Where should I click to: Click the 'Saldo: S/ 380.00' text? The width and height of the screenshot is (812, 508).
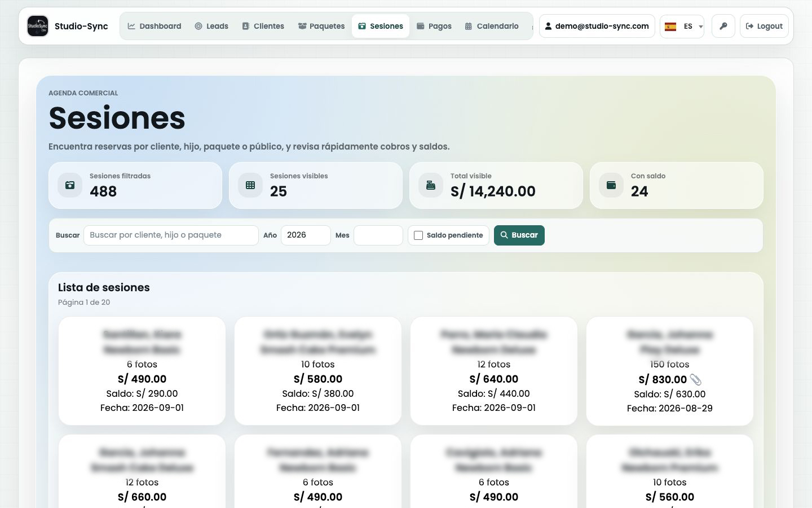click(x=318, y=393)
